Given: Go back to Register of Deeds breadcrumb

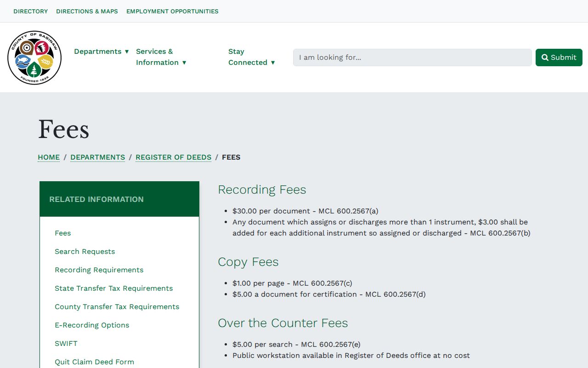Looking at the screenshot, I should coord(174,157).
